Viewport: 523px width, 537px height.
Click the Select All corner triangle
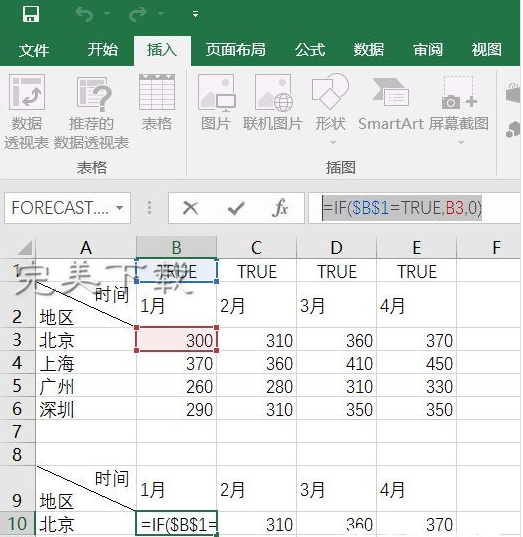click(25, 248)
